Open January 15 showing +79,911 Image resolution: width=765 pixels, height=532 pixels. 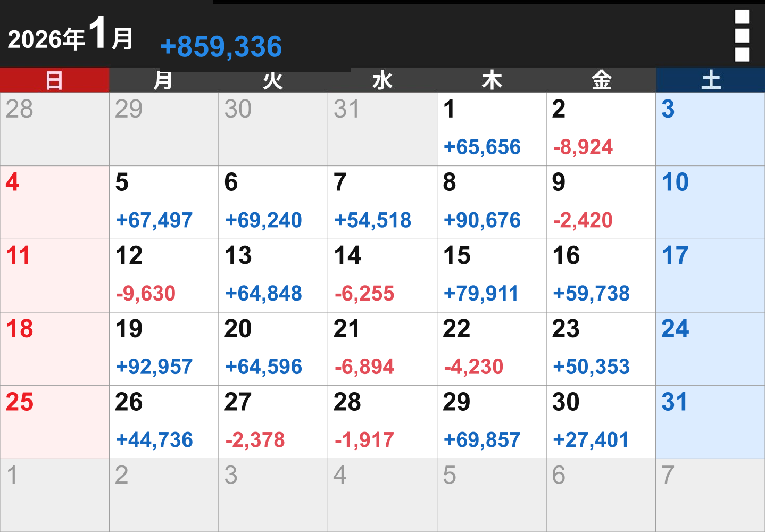pos(492,276)
